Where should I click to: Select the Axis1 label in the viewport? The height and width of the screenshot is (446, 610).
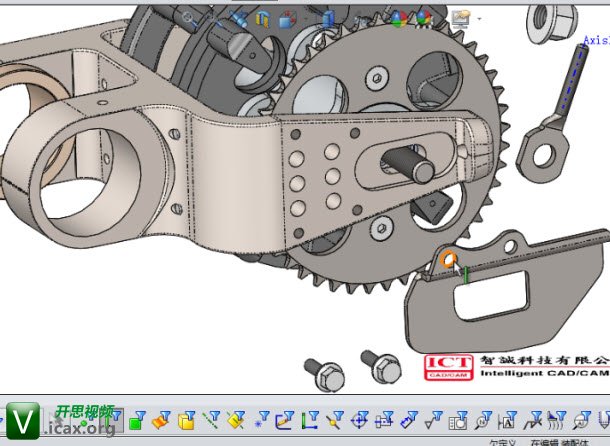[596, 40]
